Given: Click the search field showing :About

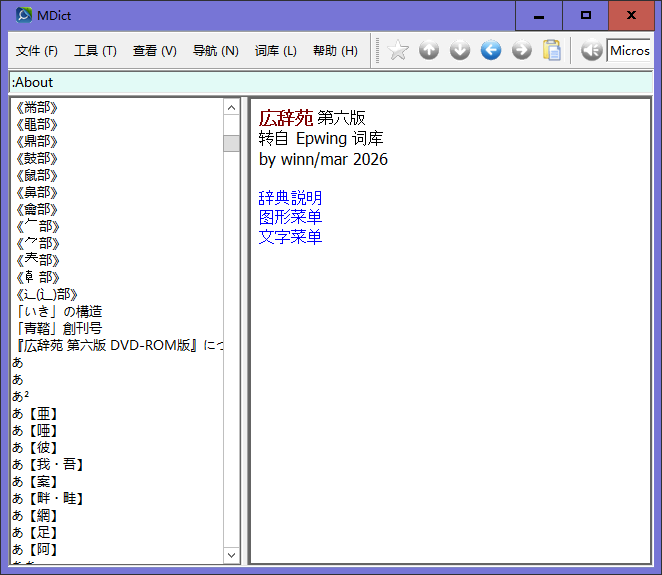Looking at the screenshot, I should (x=330, y=82).
